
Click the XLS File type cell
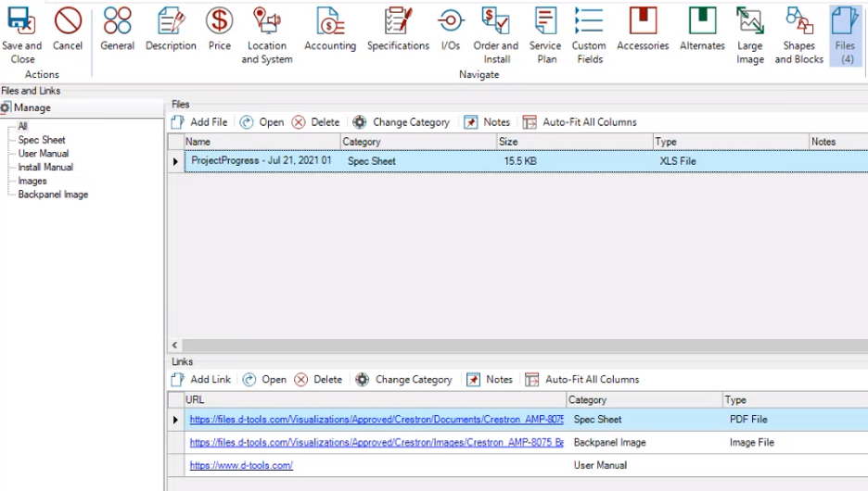(x=678, y=161)
